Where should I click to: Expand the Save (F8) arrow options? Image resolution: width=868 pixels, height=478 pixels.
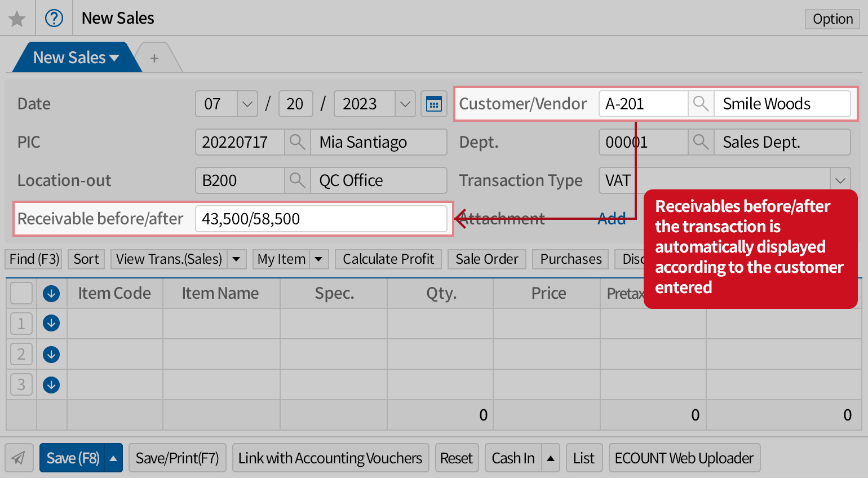113,458
